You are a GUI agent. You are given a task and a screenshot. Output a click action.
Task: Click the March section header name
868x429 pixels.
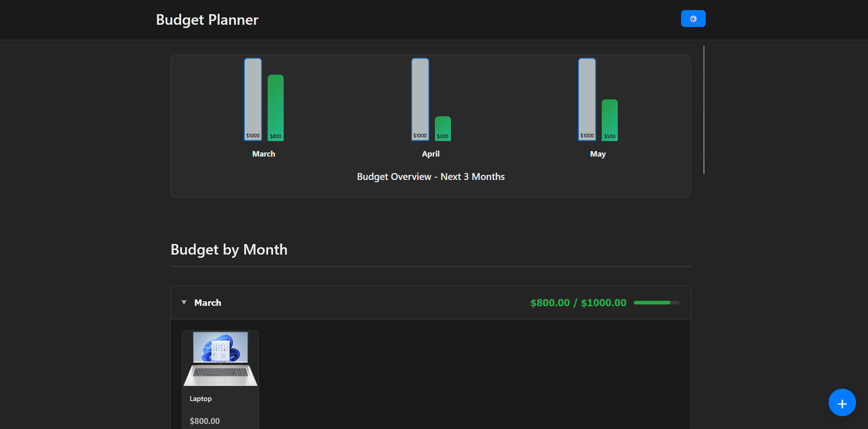[x=208, y=303]
